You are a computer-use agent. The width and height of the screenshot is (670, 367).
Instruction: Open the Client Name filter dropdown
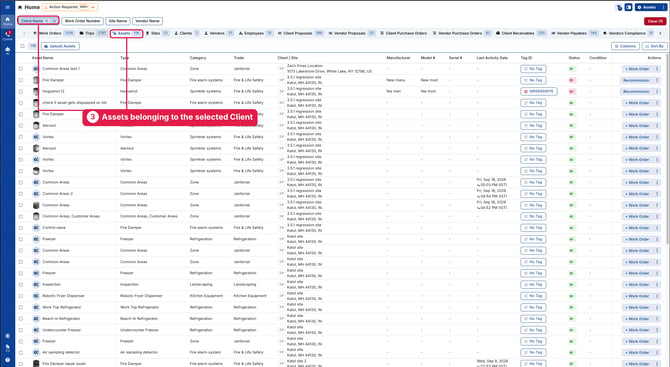(x=38, y=21)
